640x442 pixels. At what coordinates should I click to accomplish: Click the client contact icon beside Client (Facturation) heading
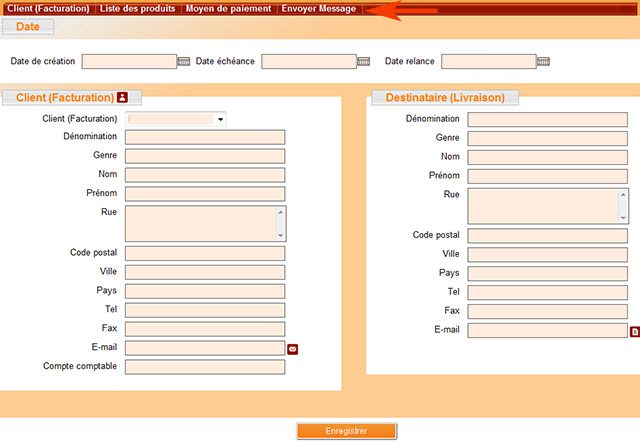[x=122, y=97]
